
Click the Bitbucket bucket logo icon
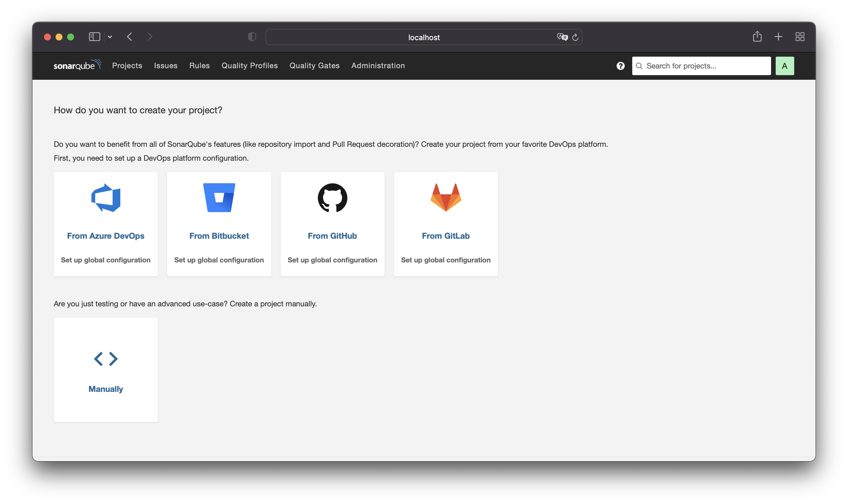[219, 198]
